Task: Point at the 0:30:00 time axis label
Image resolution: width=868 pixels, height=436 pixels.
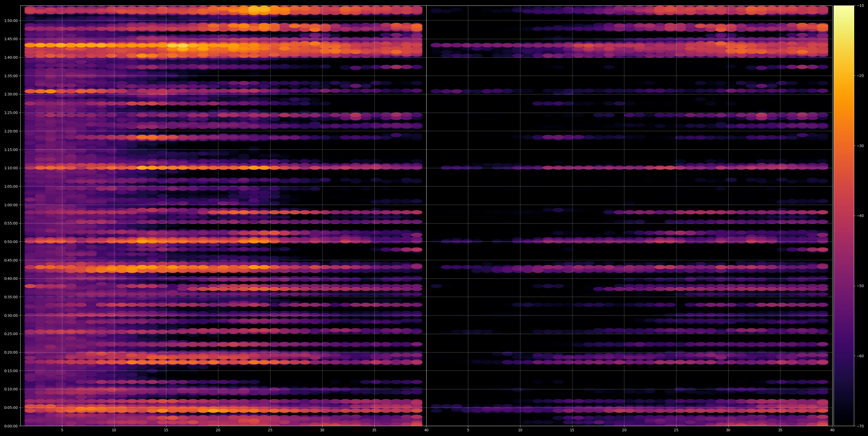Action: 11,315
